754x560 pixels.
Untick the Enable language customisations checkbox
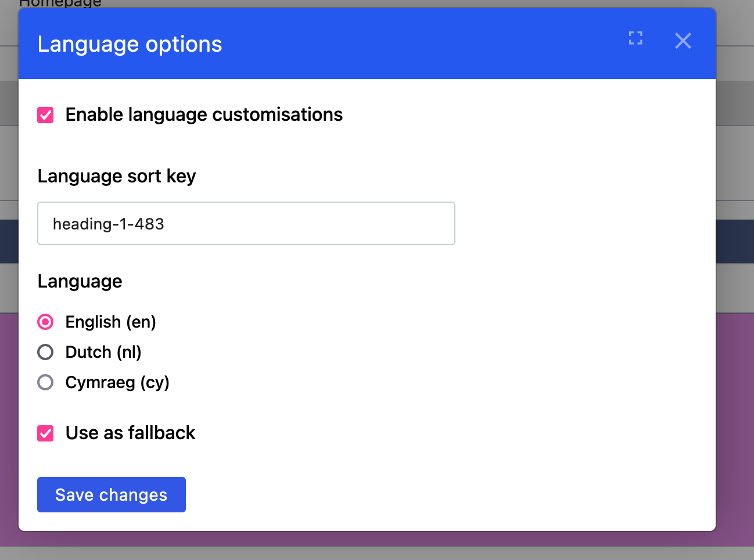(x=45, y=115)
